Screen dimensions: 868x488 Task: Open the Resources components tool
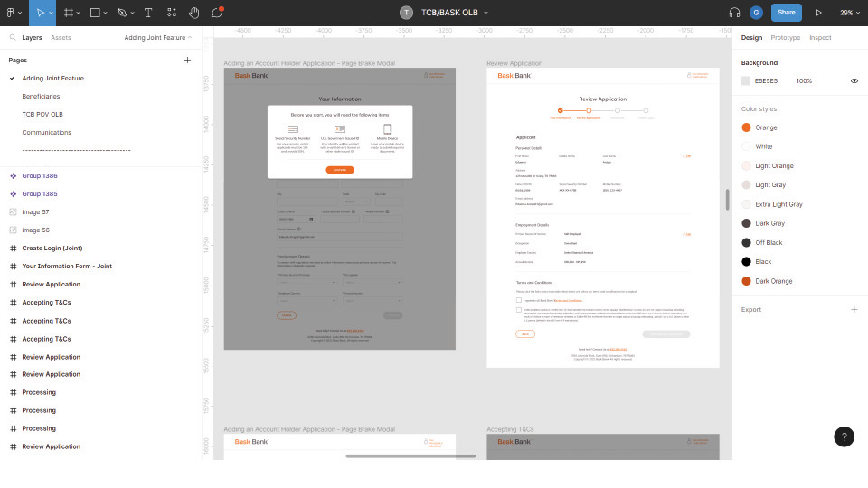pyautogui.click(x=172, y=12)
